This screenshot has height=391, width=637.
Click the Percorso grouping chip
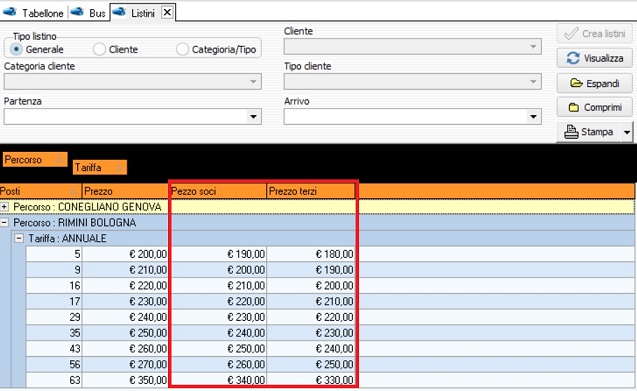(35, 159)
